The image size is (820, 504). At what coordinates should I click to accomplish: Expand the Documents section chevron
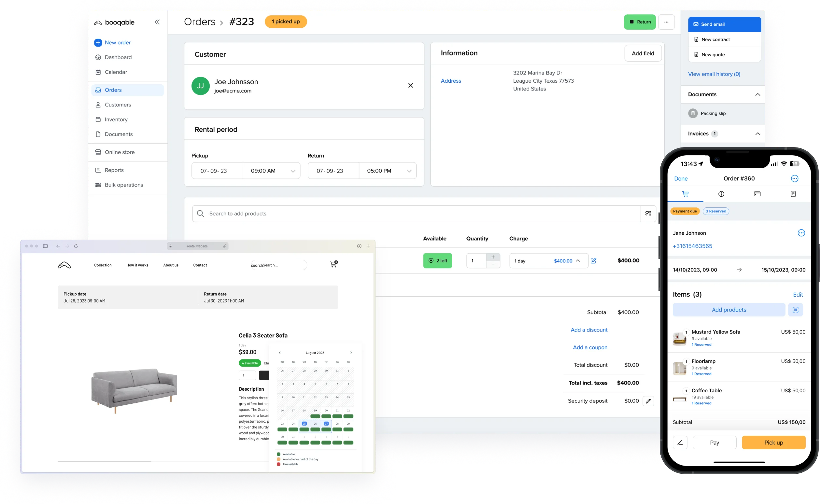(x=757, y=94)
